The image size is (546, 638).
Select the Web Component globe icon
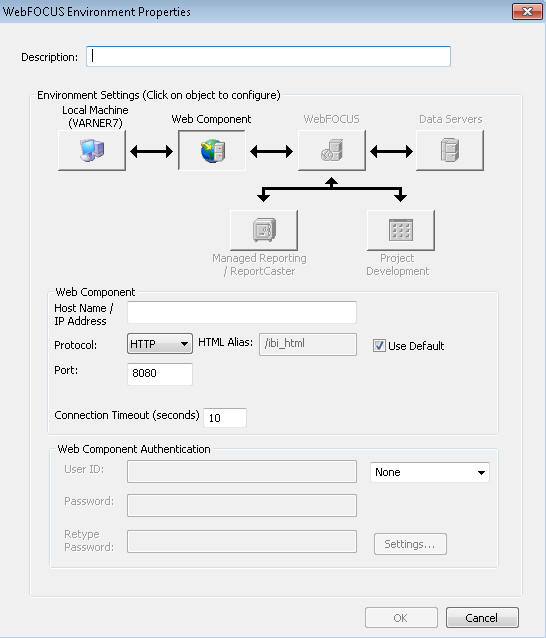[x=212, y=150]
